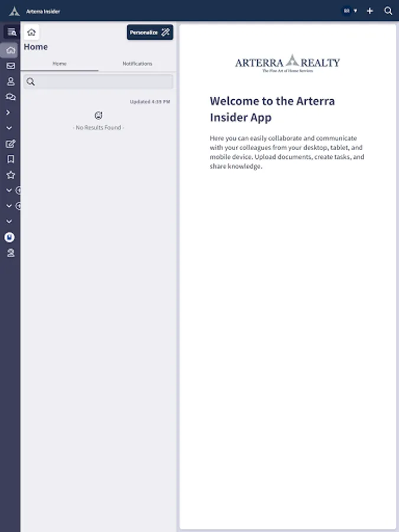The image size is (399, 532).
Task: Click the Arterra Realty logo image
Action: (x=287, y=63)
